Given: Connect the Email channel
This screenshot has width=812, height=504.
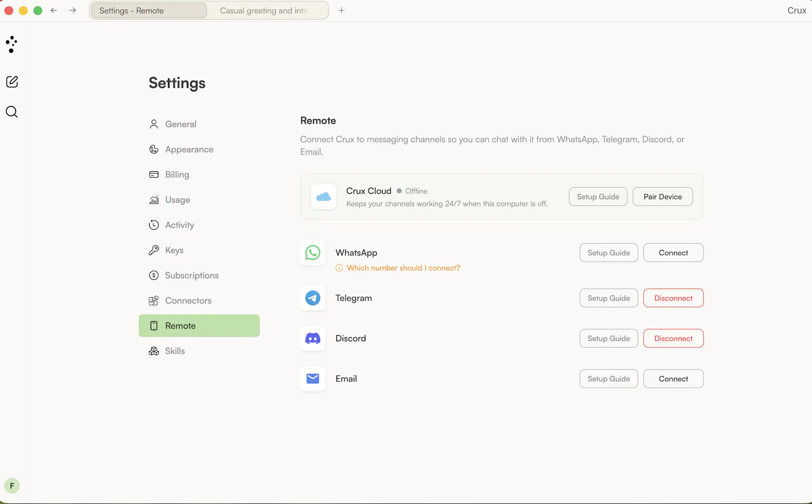Looking at the screenshot, I should 673,379.
